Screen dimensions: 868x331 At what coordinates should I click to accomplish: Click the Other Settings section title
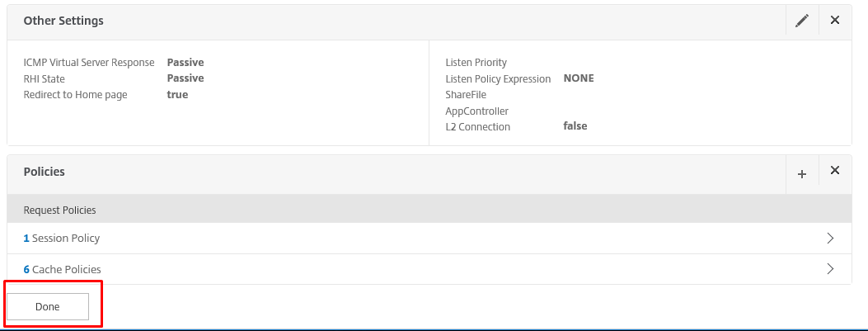tap(63, 21)
